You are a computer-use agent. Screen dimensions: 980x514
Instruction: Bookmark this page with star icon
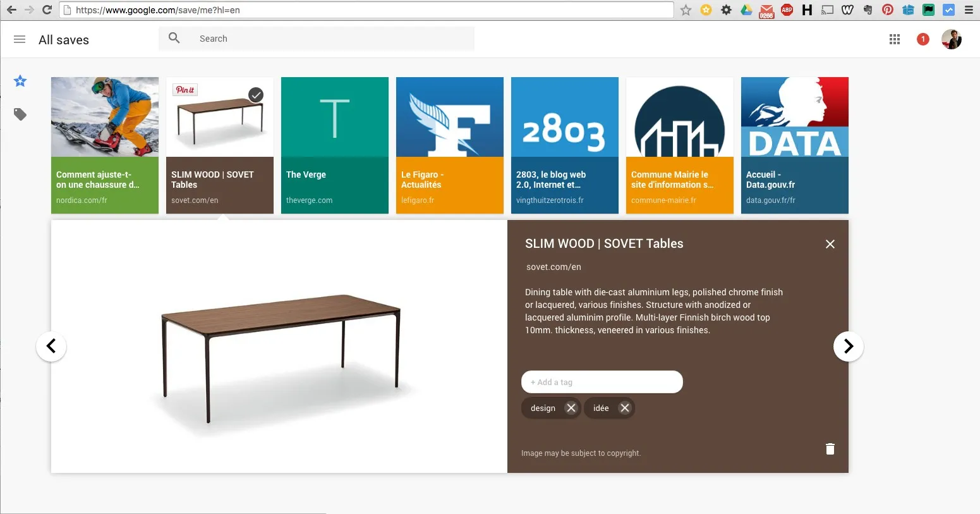click(x=686, y=9)
